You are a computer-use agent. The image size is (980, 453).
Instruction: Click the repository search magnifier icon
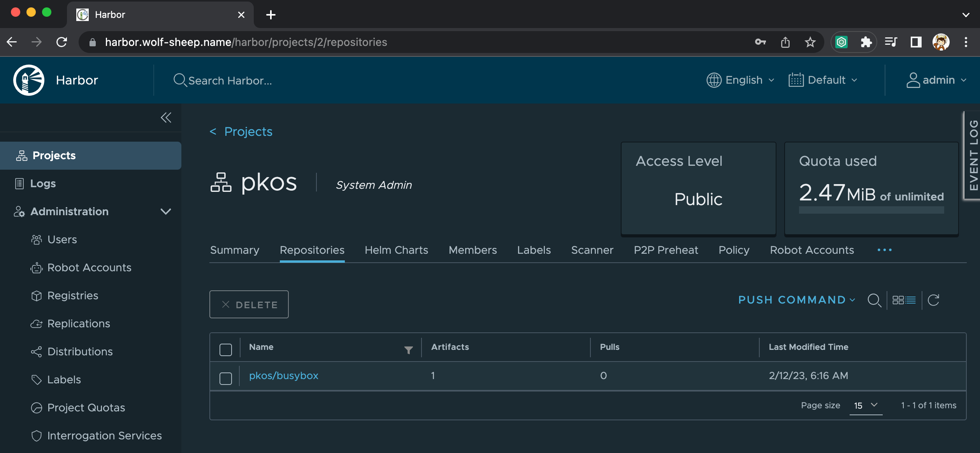click(x=874, y=300)
